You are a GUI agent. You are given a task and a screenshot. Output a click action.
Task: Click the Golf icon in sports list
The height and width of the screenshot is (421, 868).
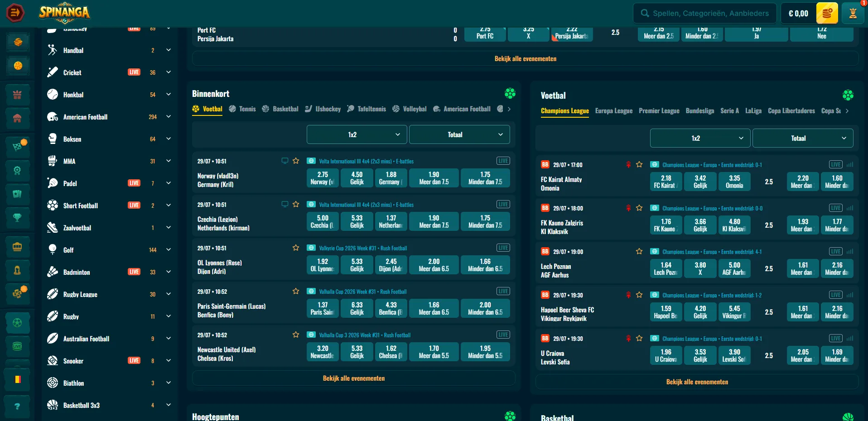click(x=53, y=250)
